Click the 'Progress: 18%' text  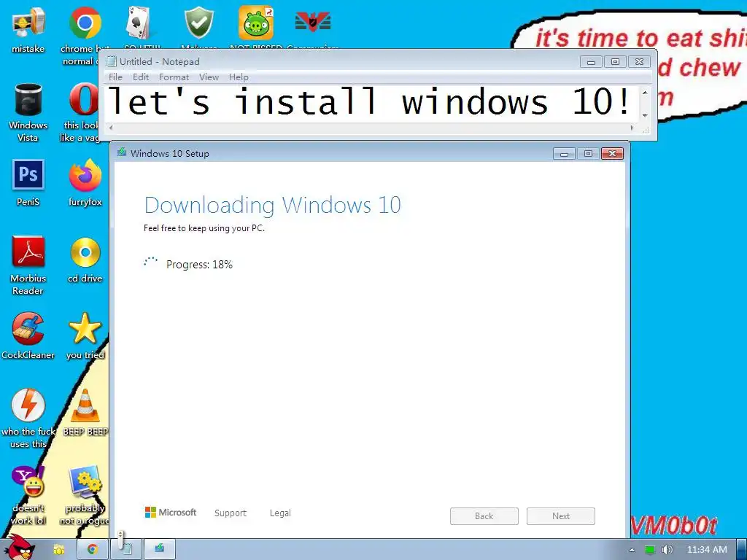(x=199, y=265)
